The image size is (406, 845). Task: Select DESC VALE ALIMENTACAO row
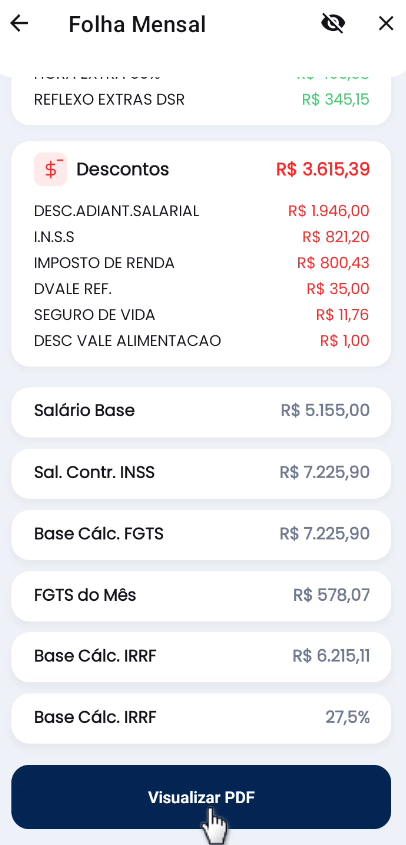click(202, 341)
